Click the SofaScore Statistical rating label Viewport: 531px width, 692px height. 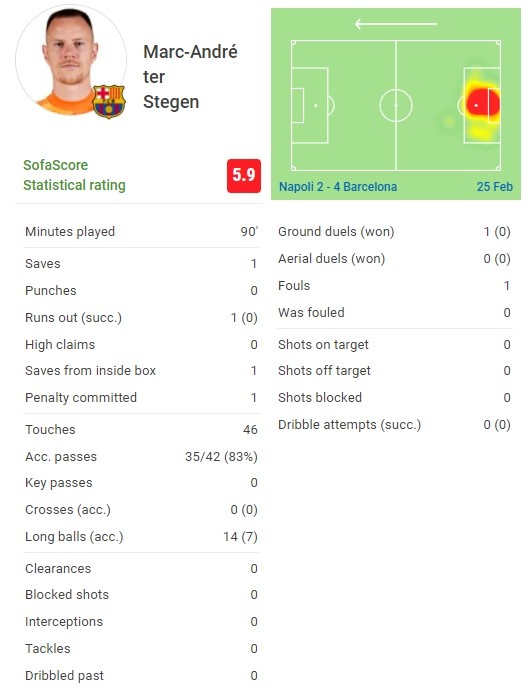coord(74,175)
